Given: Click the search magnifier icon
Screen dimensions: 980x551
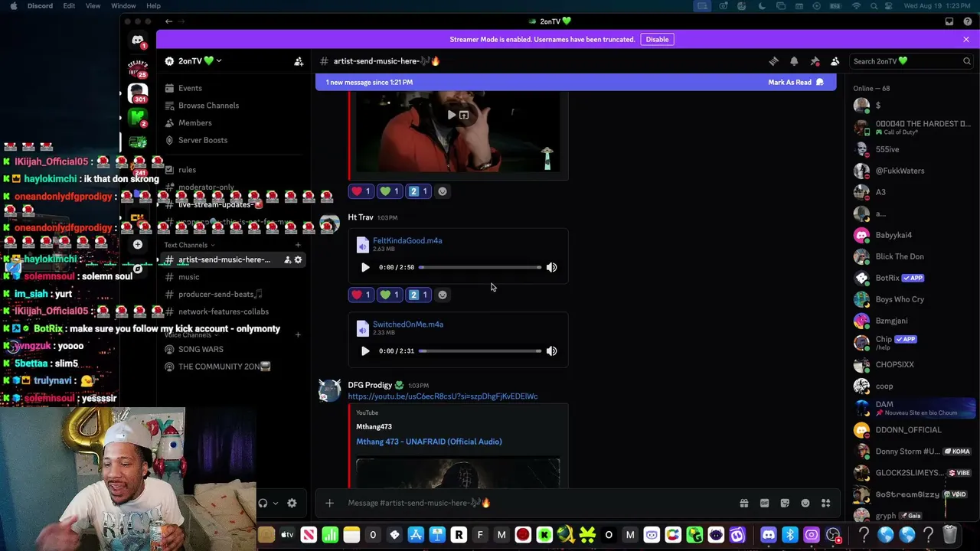Looking at the screenshot, I should (967, 61).
